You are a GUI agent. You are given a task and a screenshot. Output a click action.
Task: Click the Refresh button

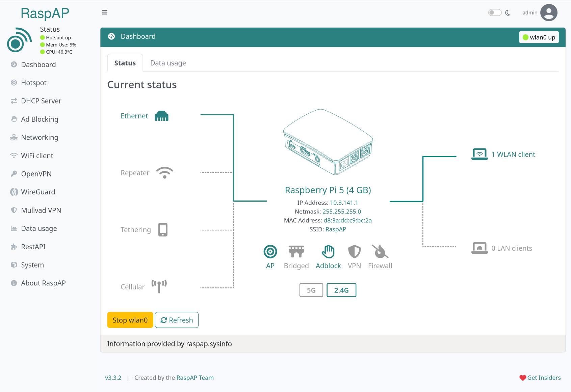(x=177, y=320)
